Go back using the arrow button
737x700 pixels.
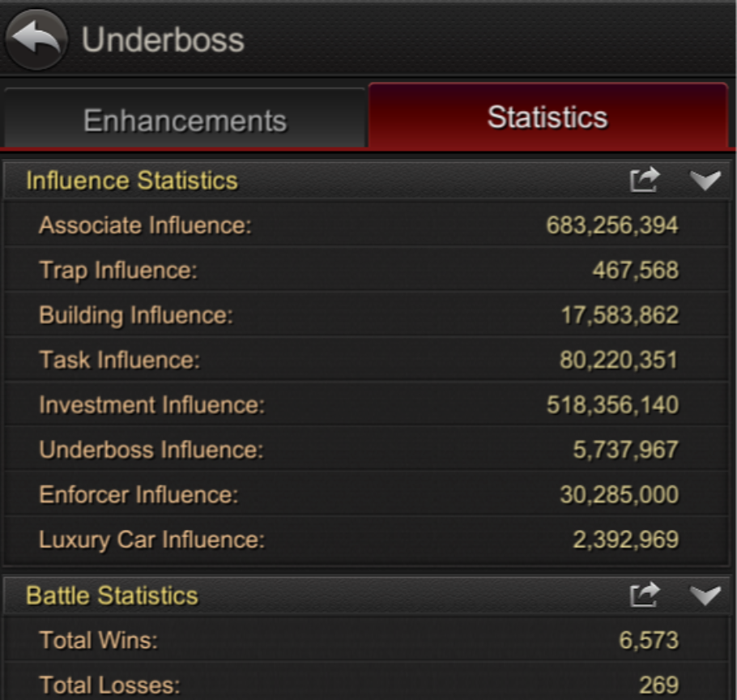[x=36, y=40]
